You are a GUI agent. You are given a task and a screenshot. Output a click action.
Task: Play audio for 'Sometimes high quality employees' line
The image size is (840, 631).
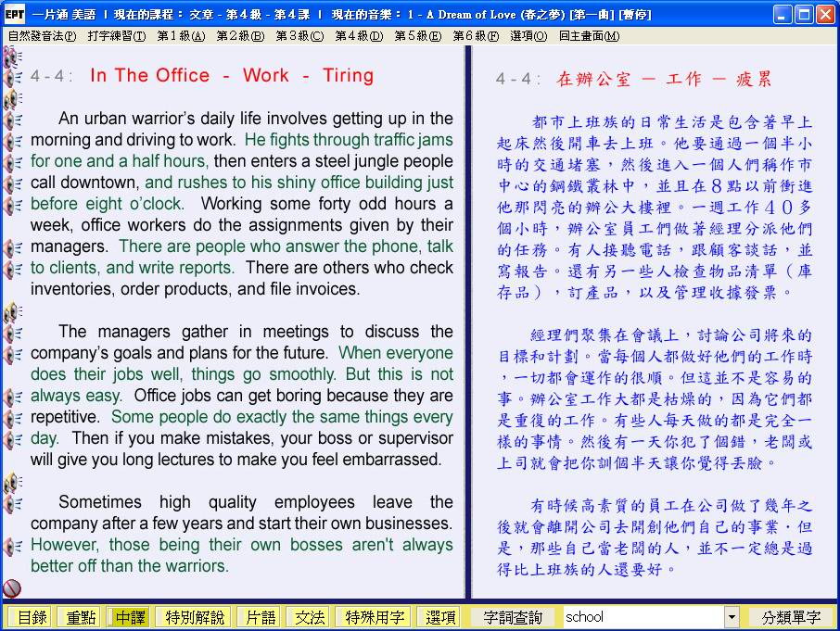tap(12, 503)
